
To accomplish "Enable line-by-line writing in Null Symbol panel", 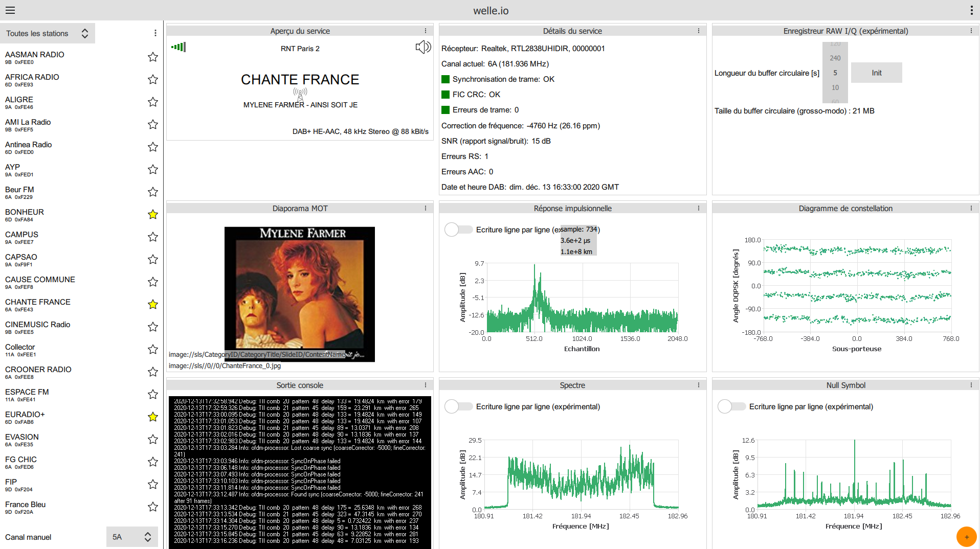I will click(731, 406).
